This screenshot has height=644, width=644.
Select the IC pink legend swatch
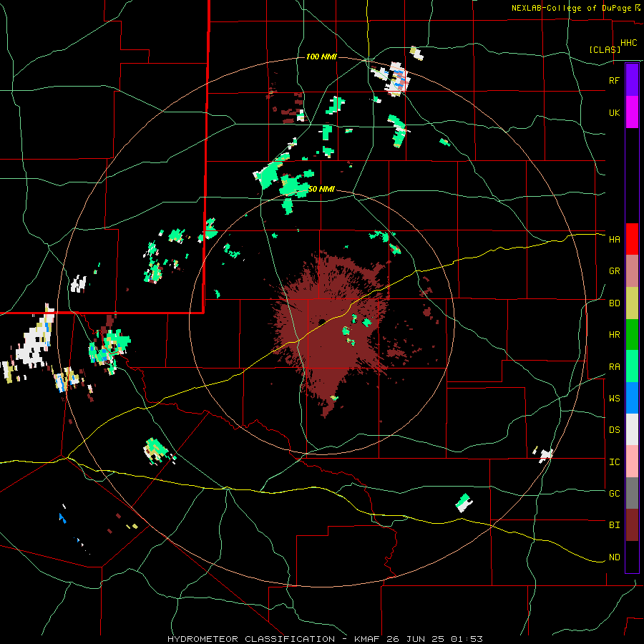point(632,462)
